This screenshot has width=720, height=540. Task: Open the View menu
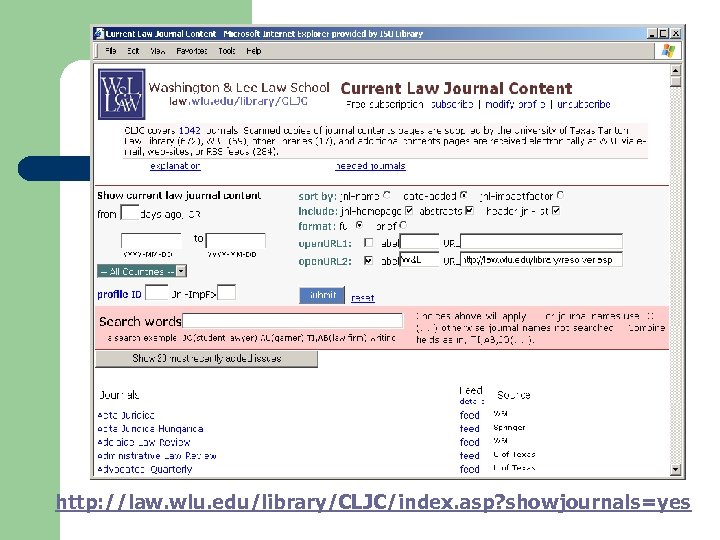pyautogui.click(x=158, y=51)
